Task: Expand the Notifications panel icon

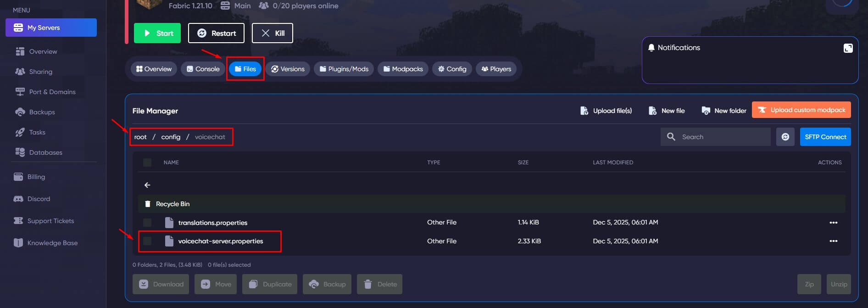Action: [848, 48]
